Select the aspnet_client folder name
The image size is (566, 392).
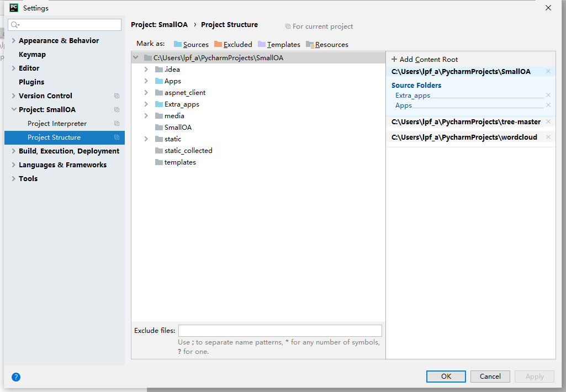tap(185, 92)
